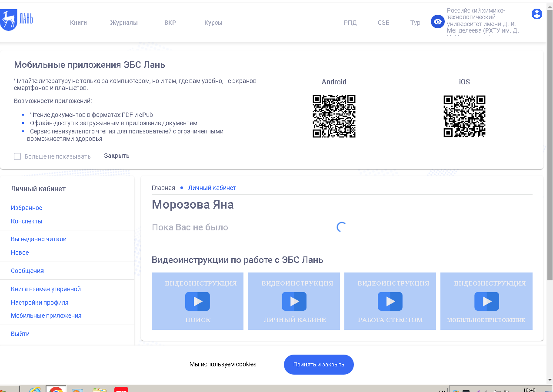553x392 pixels.
Task: Toggle the accessibility eye icon
Action: [437, 22]
